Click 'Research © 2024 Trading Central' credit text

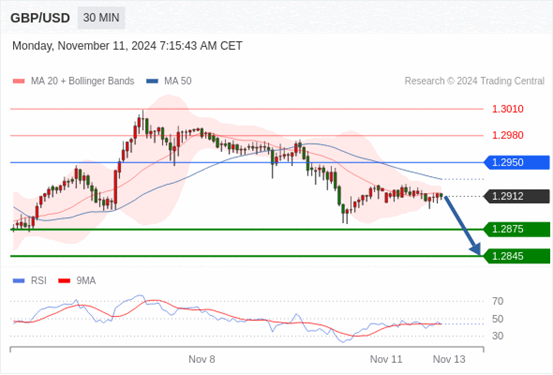tap(474, 81)
